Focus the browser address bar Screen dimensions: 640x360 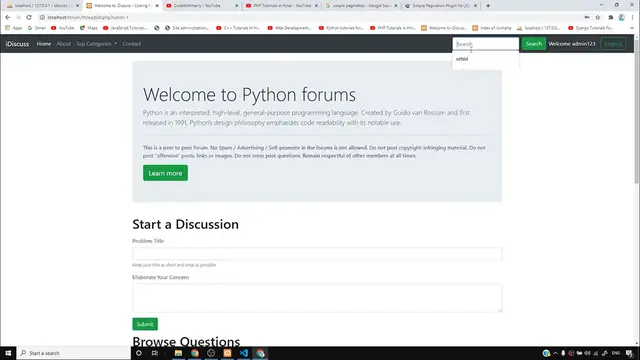(310, 17)
